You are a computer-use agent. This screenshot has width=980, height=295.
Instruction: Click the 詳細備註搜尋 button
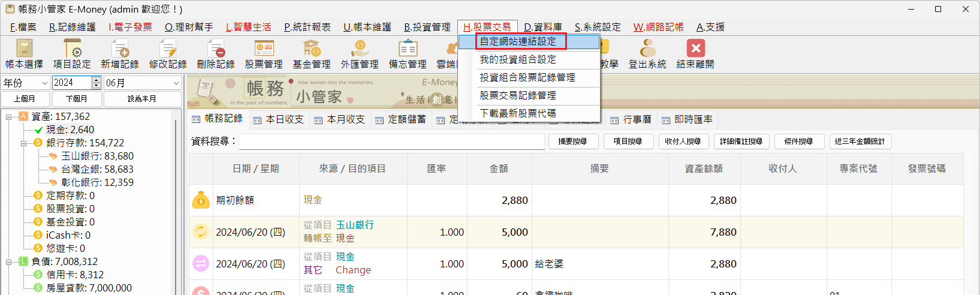coord(741,142)
